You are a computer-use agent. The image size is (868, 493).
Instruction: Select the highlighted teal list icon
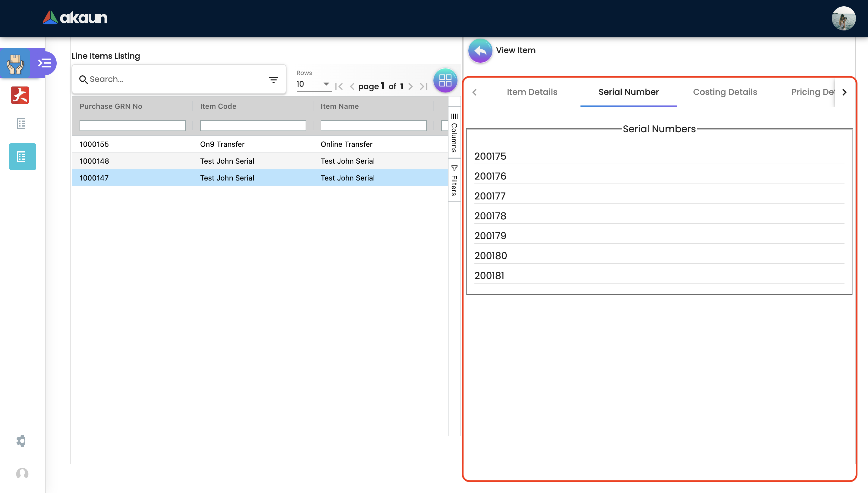click(x=22, y=157)
